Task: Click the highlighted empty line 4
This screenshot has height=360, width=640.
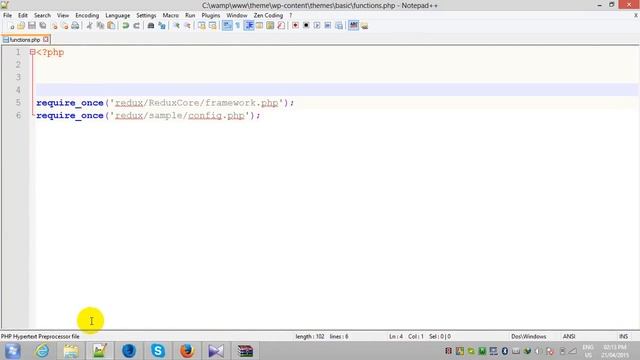Action: pos(337,89)
